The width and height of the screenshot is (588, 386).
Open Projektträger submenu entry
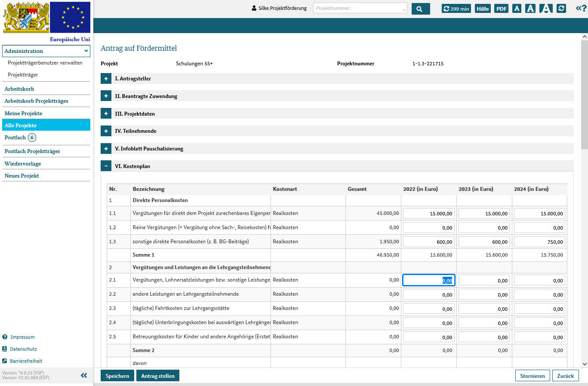click(x=23, y=75)
